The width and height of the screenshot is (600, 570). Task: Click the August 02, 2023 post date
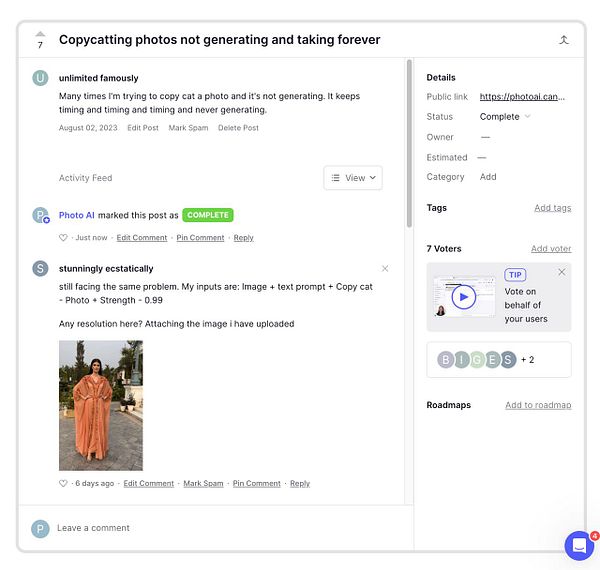tap(88, 128)
